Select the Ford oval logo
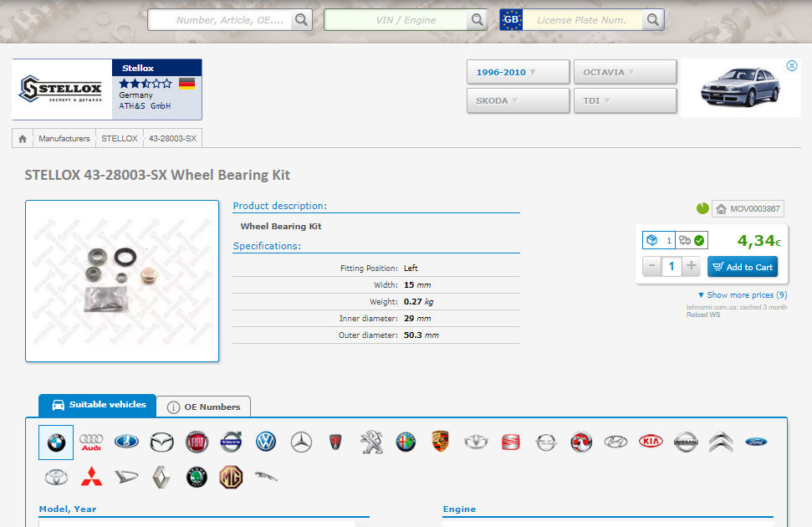Viewport: 812px width, 527px height. (756, 442)
